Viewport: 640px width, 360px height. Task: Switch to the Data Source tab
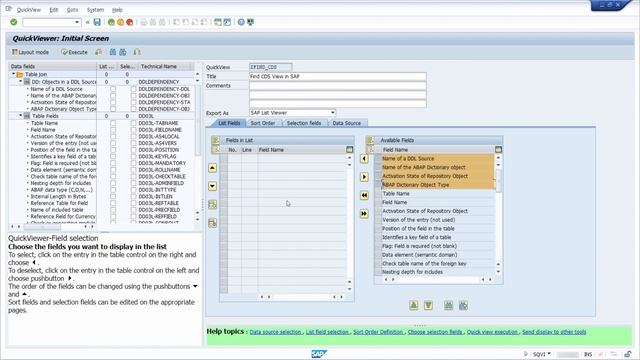(x=347, y=123)
